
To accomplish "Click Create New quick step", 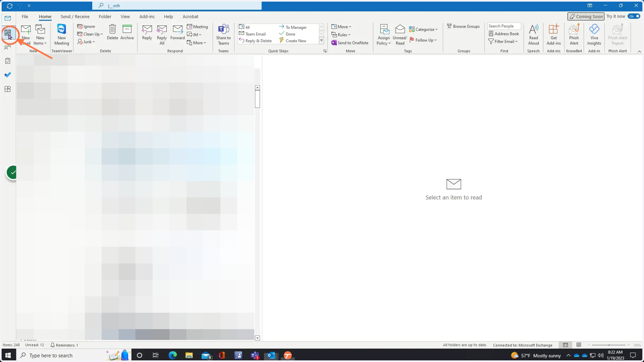I will [x=292, y=41].
